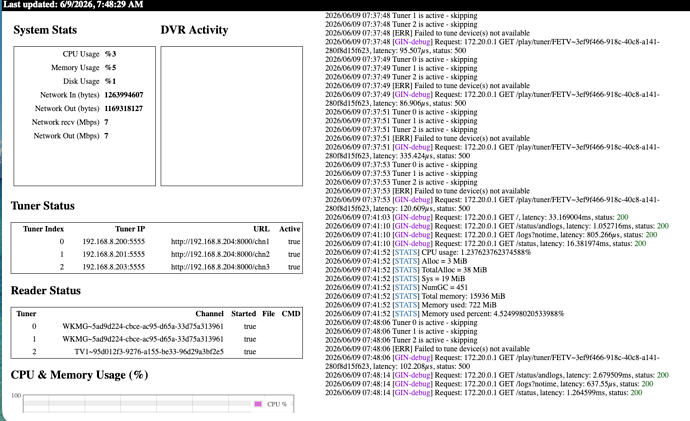The width and height of the screenshot is (690, 421).
Task: Click tuner IP 192.168.8.200:5555
Action: [114, 242]
